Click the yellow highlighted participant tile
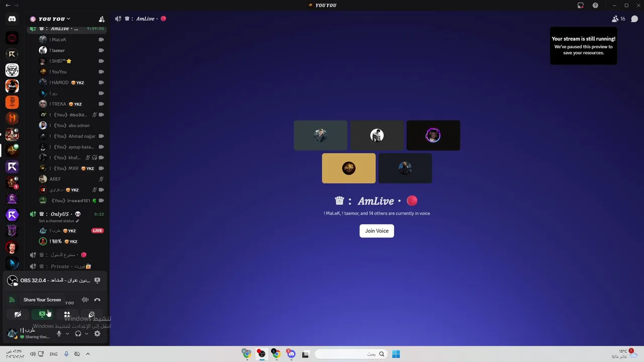 coord(349,168)
